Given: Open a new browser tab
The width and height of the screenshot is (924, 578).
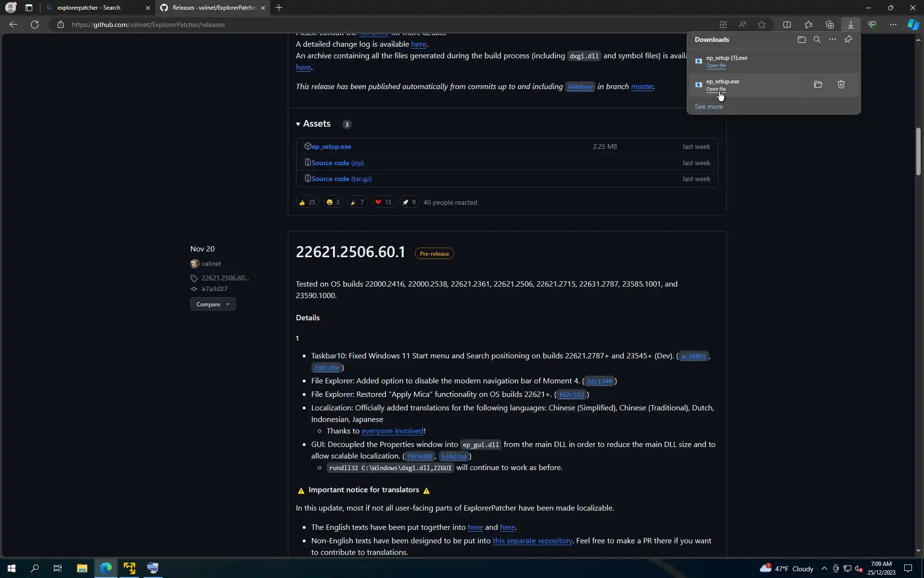Looking at the screenshot, I should tap(279, 8).
